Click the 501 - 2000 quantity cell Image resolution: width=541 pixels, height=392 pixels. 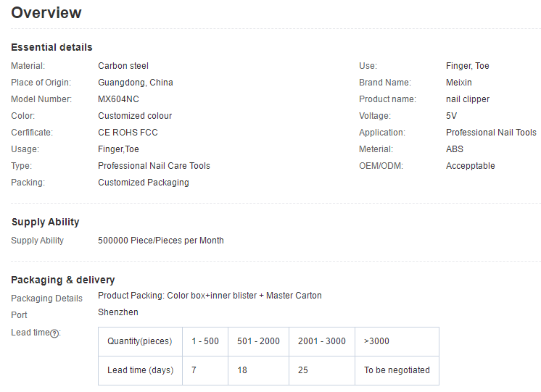(x=258, y=341)
